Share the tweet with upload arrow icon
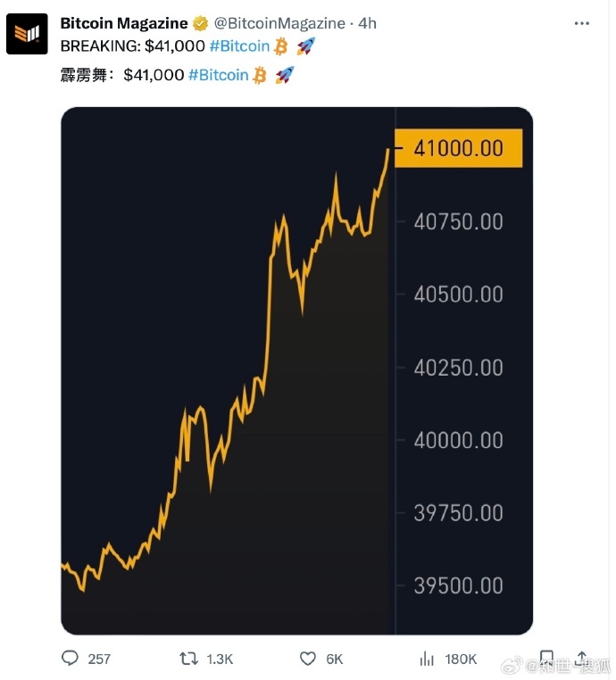Screen dimensions: 616x680 click(582, 658)
